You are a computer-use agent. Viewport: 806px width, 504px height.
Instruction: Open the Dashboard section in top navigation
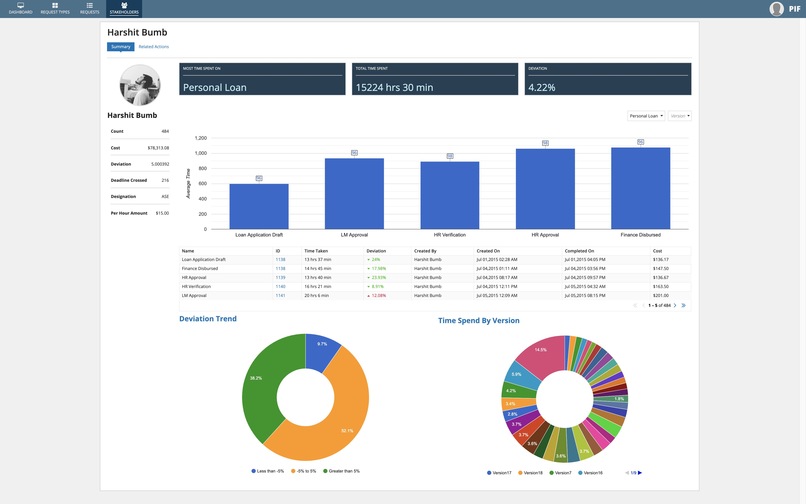click(x=20, y=8)
